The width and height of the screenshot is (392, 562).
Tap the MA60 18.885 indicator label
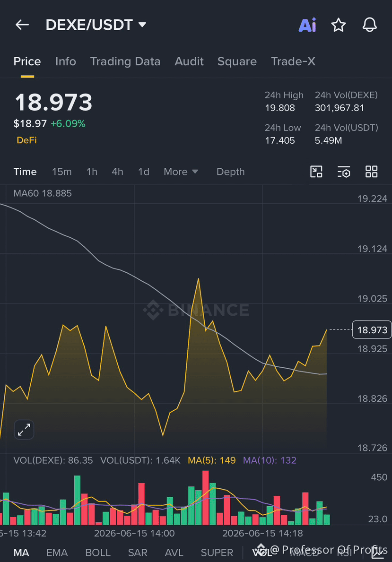pos(42,193)
